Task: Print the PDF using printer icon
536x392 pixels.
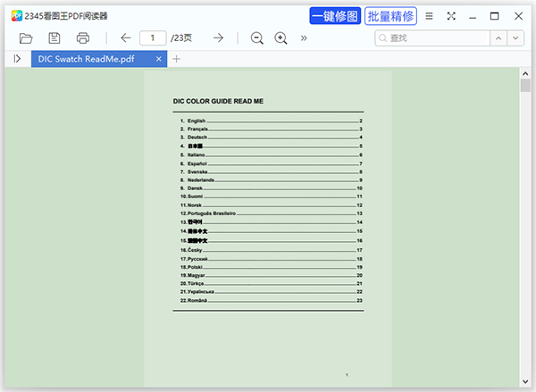Action: (83, 38)
